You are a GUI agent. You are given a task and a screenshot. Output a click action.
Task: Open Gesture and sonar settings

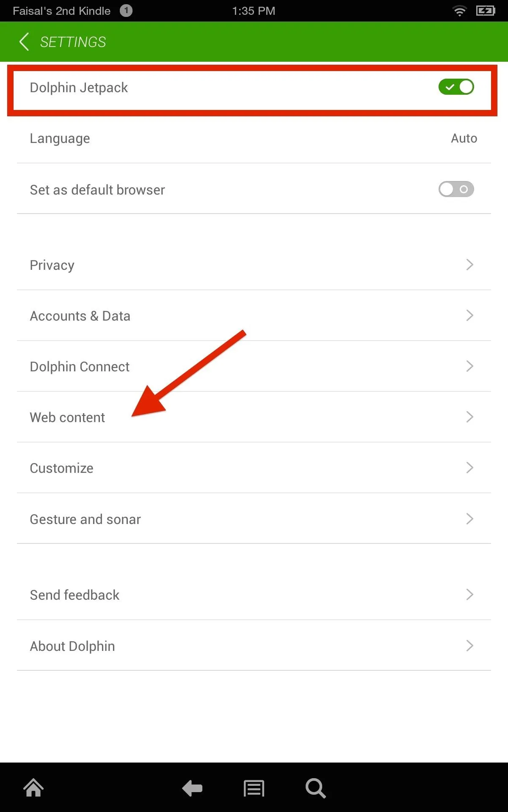(254, 518)
